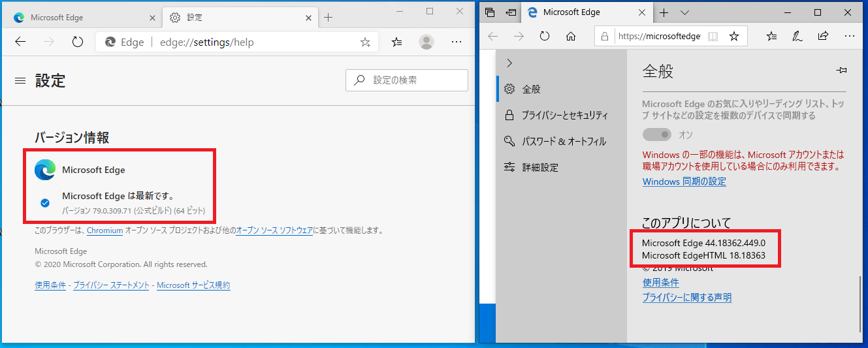Click the favorites star in edge://settings/help address bar
This screenshot has height=348, width=868.
coord(365,42)
